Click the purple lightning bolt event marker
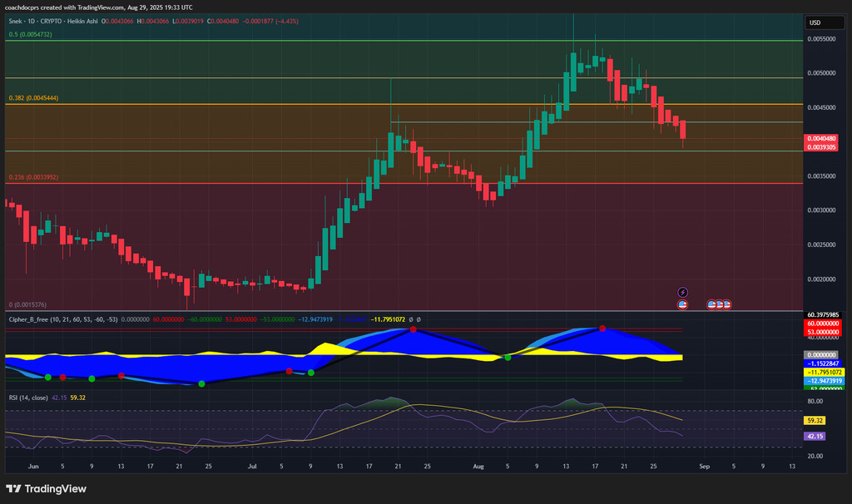This screenshot has width=852, height=504. coord(683,293)
